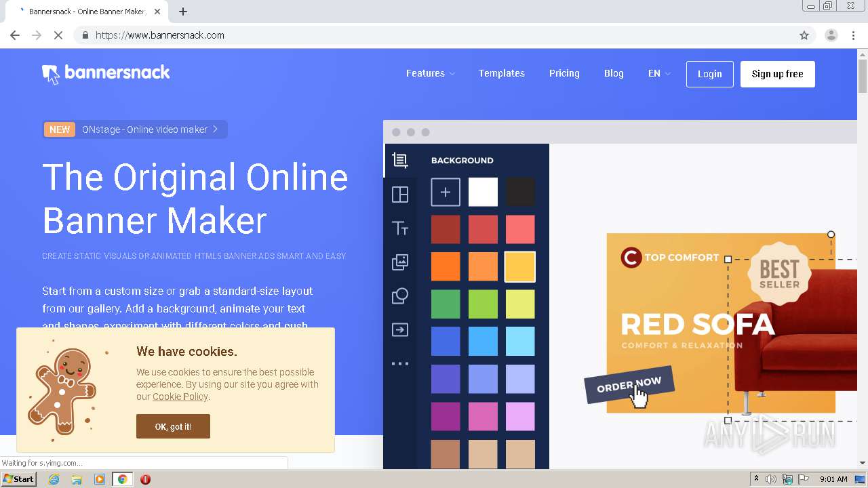Click the RED SOFA banner headline text
The width and height of the screenshot is (868, 488).
click(x=698, y=325)
